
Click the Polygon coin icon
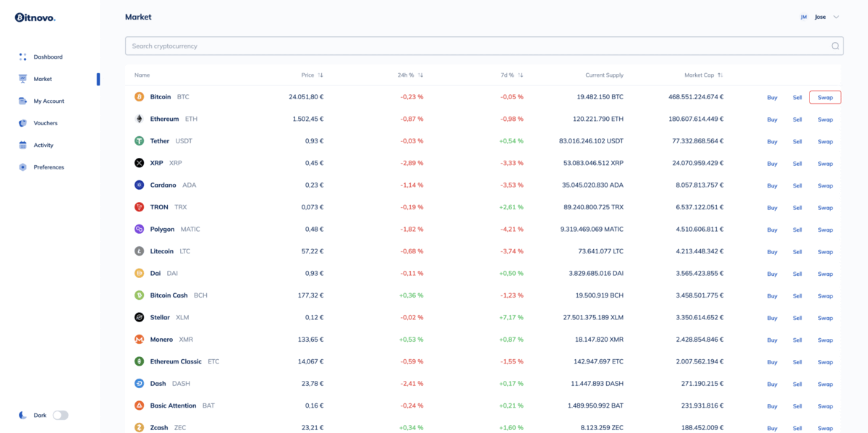point(140,230)
